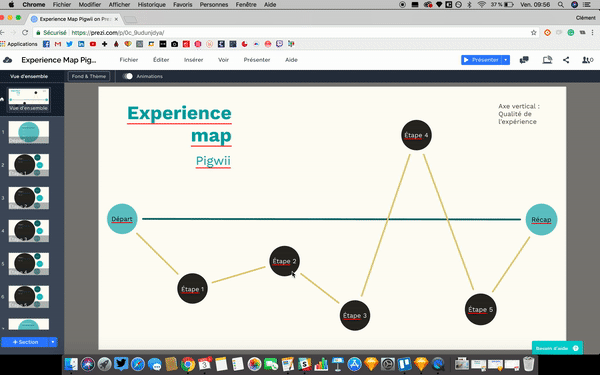Open the Aide menu in Prezi
The height and width of the screenshot is (375, 600).
tap(291, 60)
